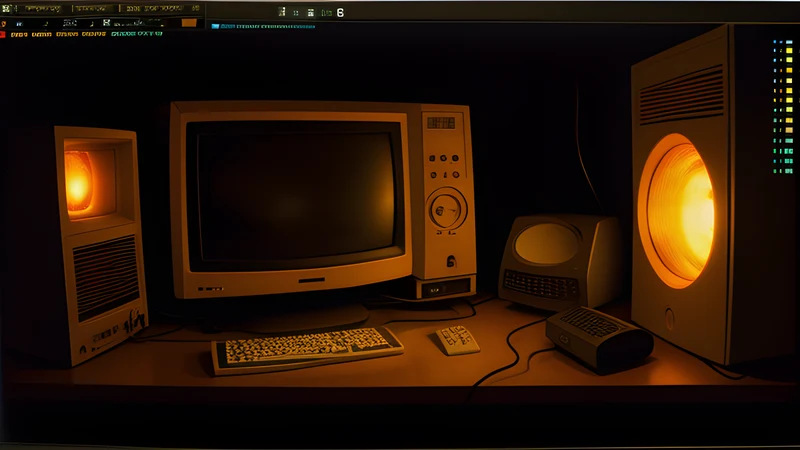Open the first tab label in top bar
The image size is (800, 450).
[43, 9]
